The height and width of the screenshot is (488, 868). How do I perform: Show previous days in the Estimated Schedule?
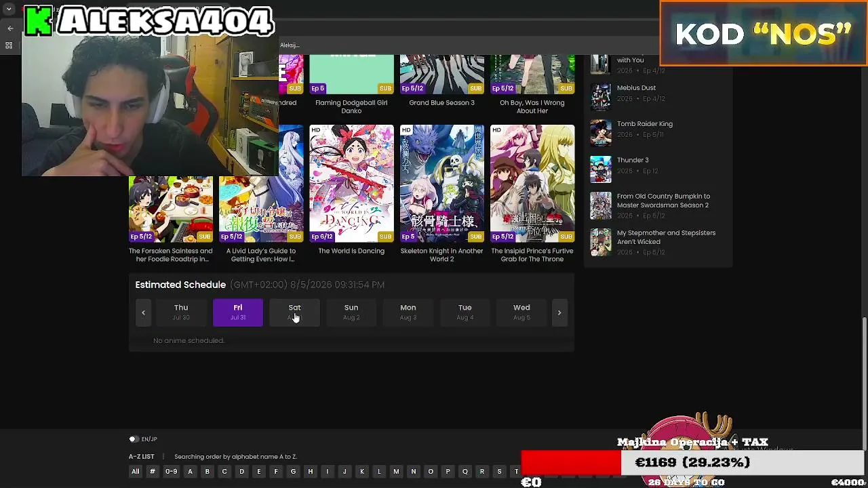click(143, 312)
